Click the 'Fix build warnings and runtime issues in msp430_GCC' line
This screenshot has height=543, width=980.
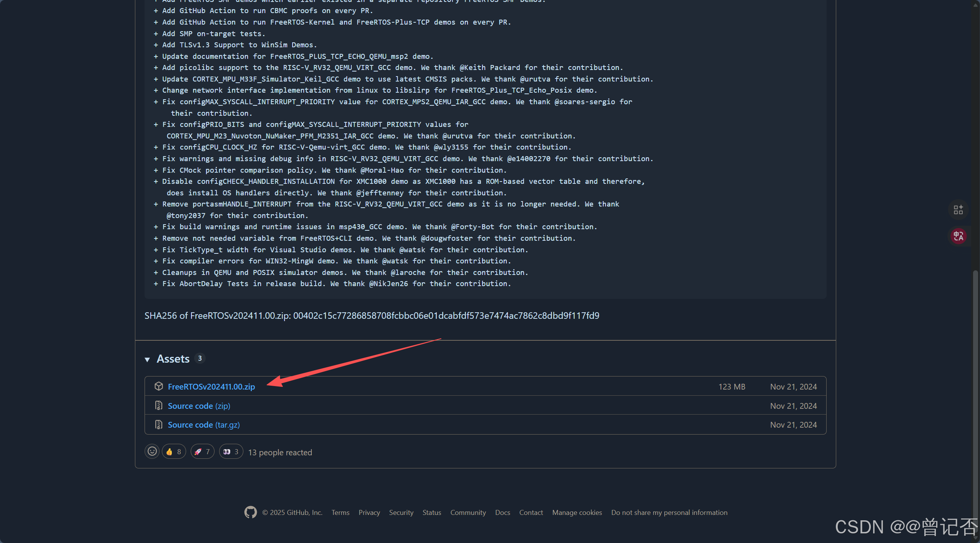[375, 227]
